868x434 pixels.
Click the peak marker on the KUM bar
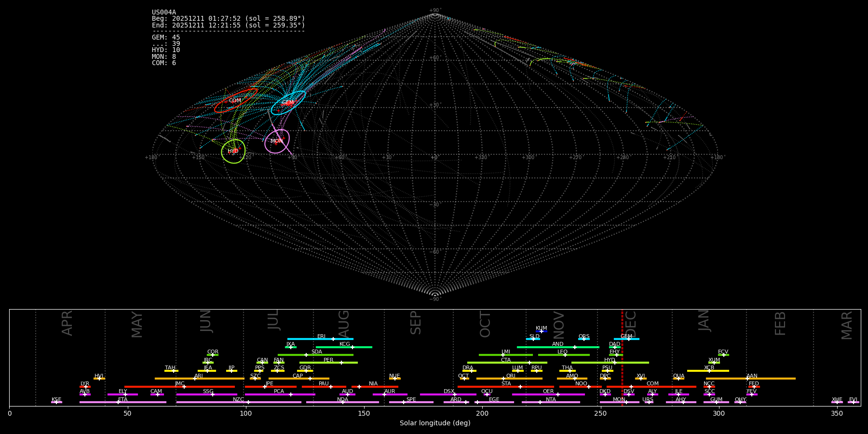pyautogui.click(x=541, y=331)
